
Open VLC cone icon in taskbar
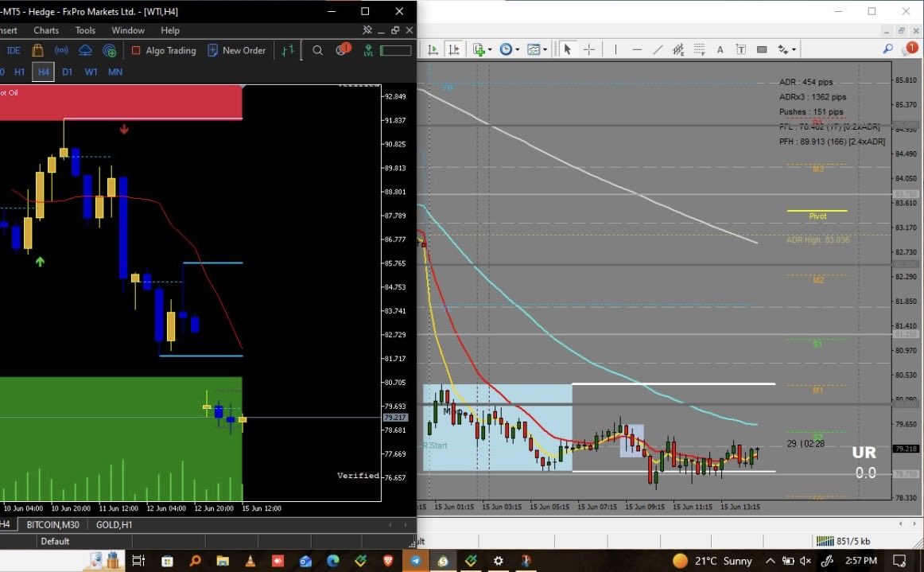(x=250, y=561)
